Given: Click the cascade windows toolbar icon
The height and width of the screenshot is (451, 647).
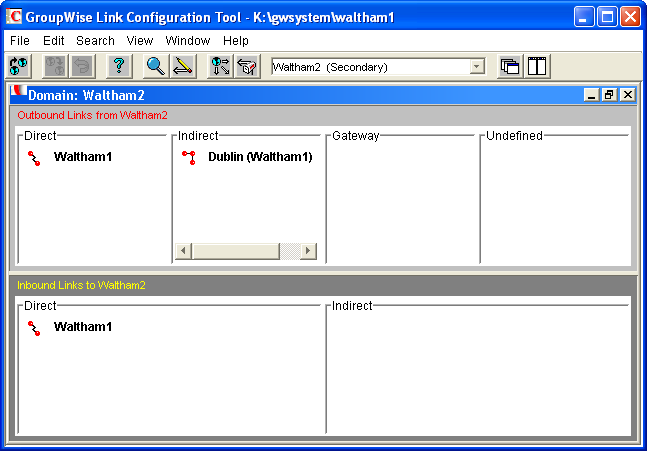Looking at the screenshot, I should tap(510, 66).
